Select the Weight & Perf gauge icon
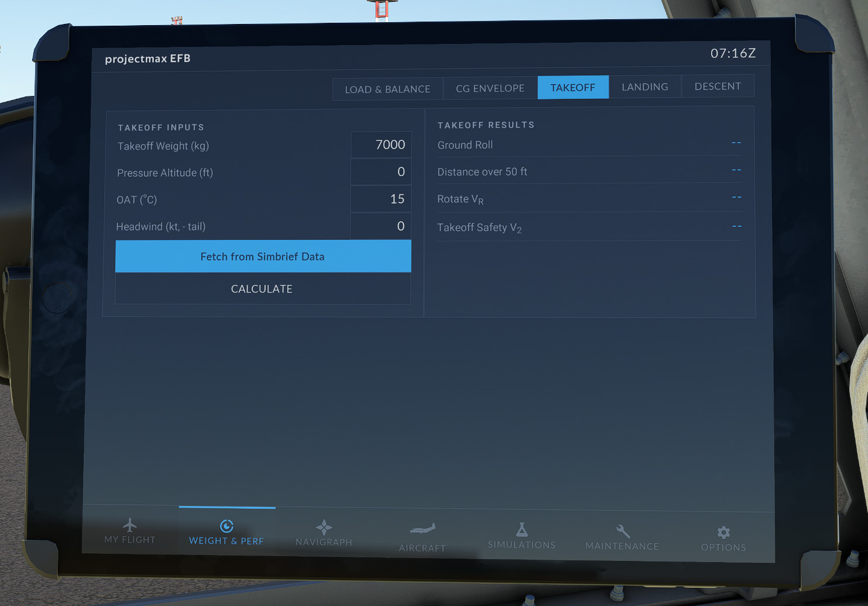This screenshot has height=606, width=868. point(227,526)
